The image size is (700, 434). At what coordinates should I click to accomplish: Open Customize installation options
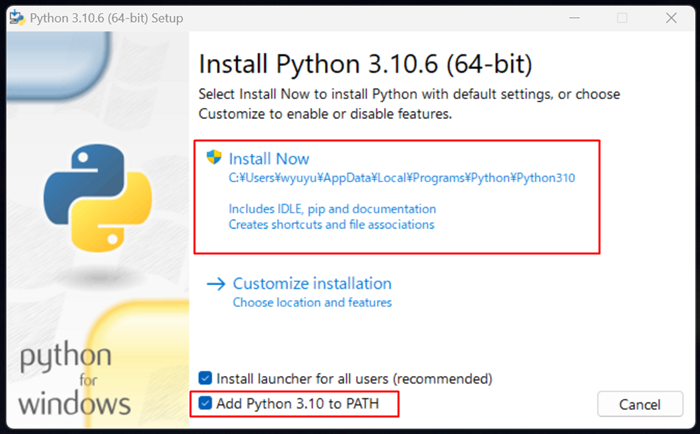pos(312,283)
